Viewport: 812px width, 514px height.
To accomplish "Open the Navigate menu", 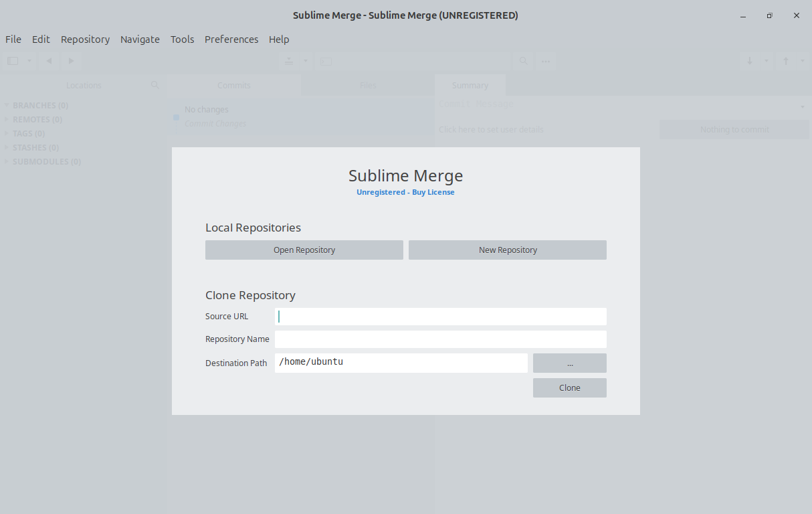I will point(140,39).
